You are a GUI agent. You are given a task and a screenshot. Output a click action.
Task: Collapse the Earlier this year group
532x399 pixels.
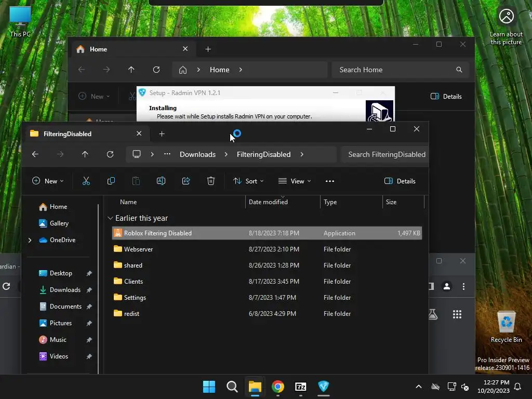coord(110,218)
